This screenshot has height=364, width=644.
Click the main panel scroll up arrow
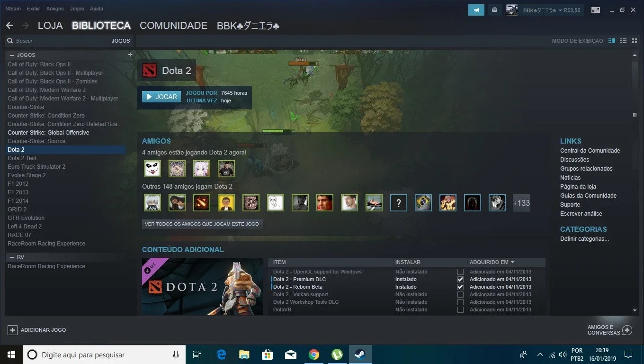(635, 55)
